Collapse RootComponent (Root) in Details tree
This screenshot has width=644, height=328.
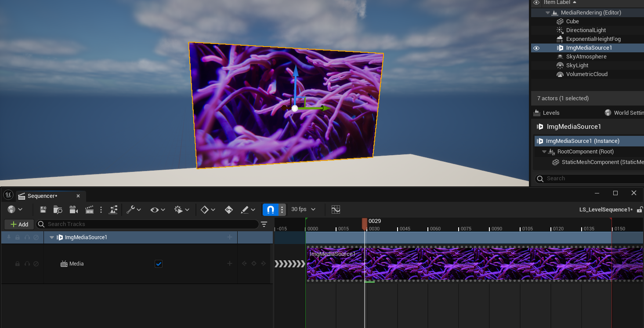coord(544,152)
